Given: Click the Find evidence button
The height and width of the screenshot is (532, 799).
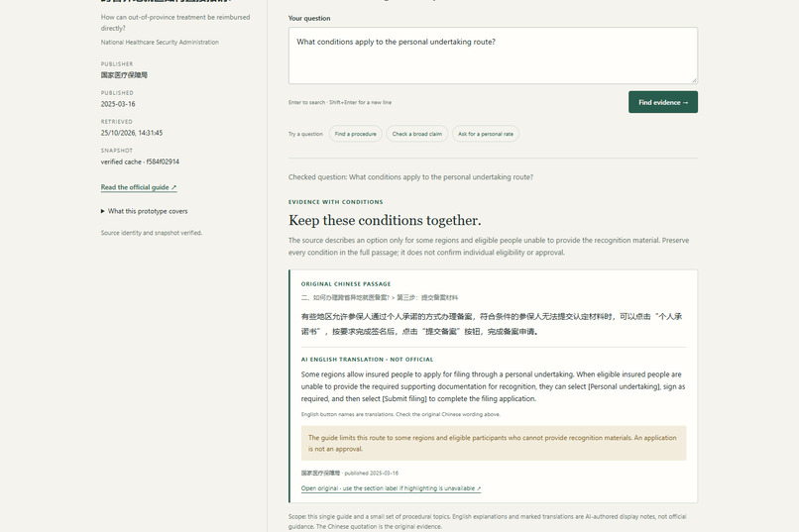Looking at the screenshot, I should (663, 102).
